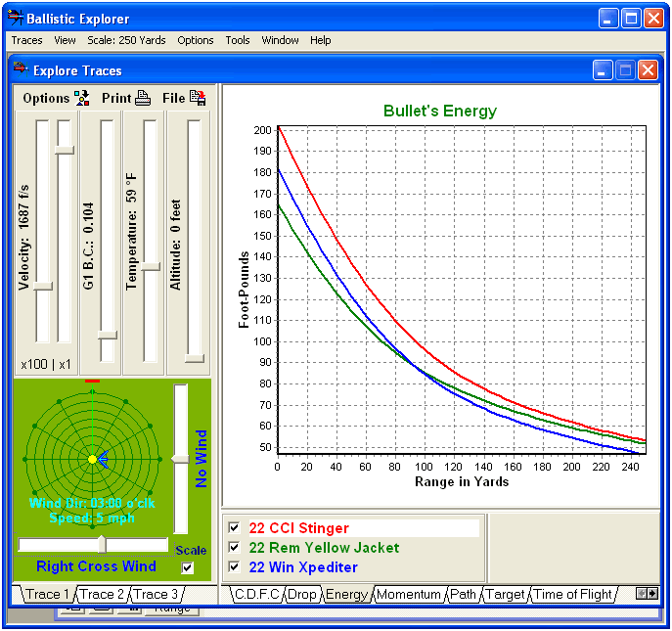Viewport: 672px width, 631px height.
Task: Switch to the C.D.F.C tab
Action: coord(257,594)
